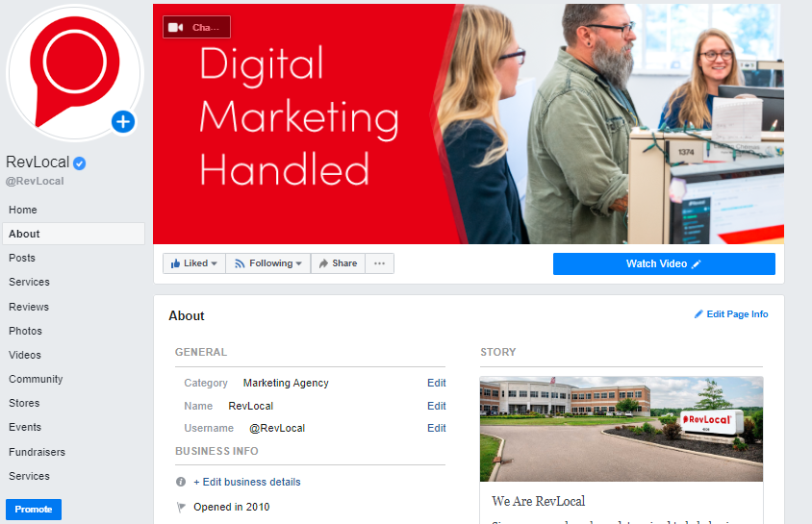Click the Watch Video button
Image resolution: width=812 pixels, height=524 pixels.
pos(664,263)
